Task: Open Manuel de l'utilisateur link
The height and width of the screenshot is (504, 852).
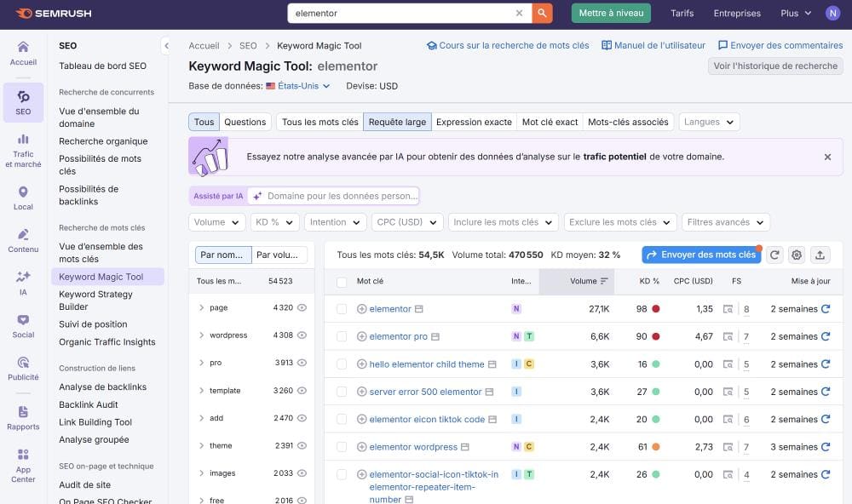Action: coord(653,46)
